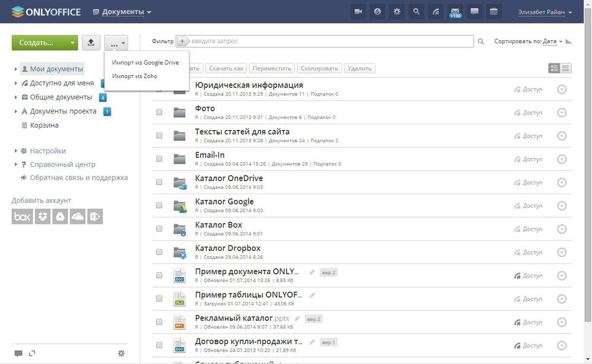Click the Скопировать button
Viewport: 592px width, 364px height.
320,68
